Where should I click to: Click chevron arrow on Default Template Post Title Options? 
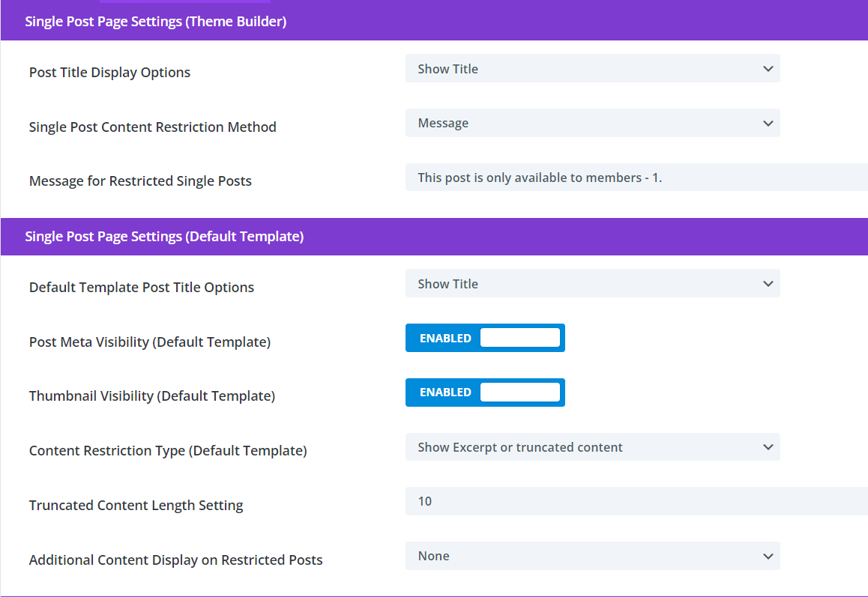768,284
